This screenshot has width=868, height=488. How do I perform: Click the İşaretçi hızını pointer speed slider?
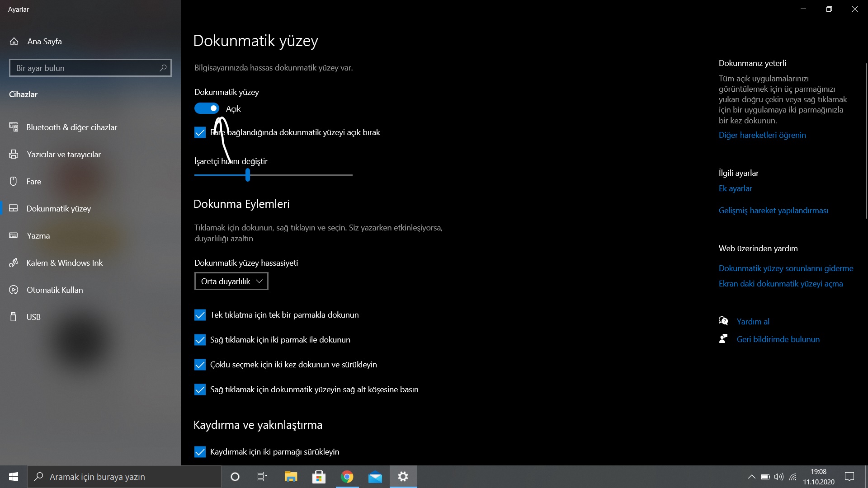[x=248, y=175]
